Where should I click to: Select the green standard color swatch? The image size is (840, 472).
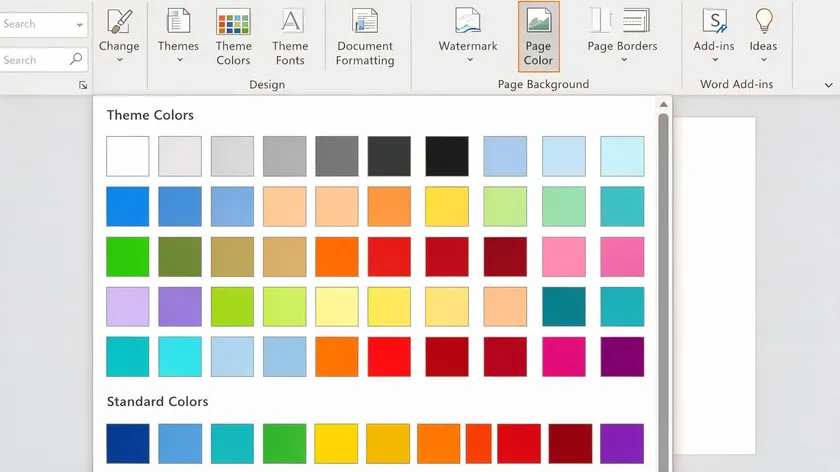coord(284,444)
